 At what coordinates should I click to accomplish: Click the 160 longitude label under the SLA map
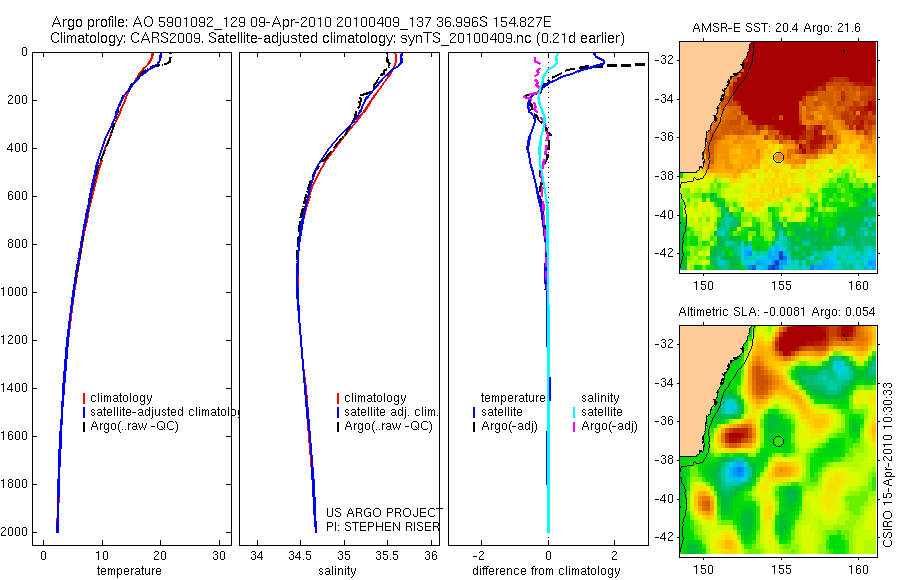pyautogui.click(x=859, y=570)
